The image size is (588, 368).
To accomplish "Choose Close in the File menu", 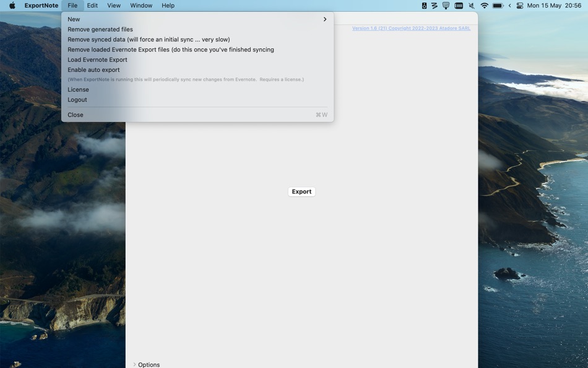I will [x=197, y=115].
